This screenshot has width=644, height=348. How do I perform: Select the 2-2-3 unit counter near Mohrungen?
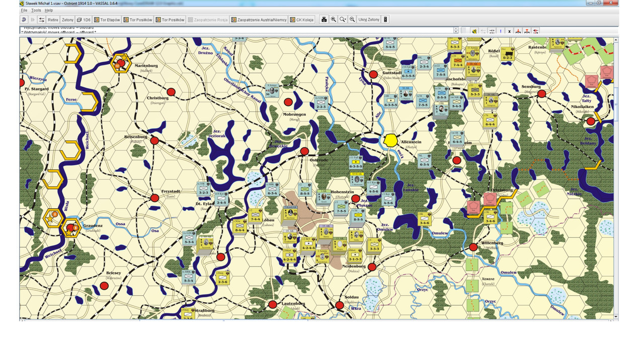coord(321,103)
